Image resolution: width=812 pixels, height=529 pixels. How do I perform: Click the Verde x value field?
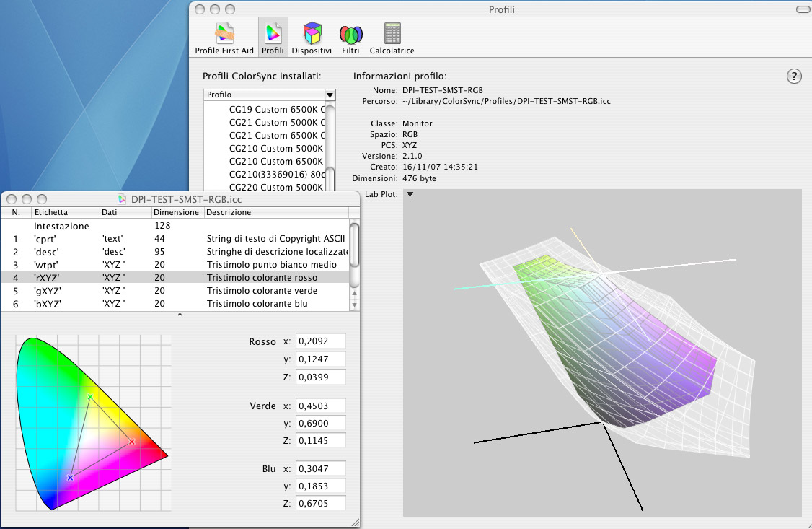[x=321, y=406]
